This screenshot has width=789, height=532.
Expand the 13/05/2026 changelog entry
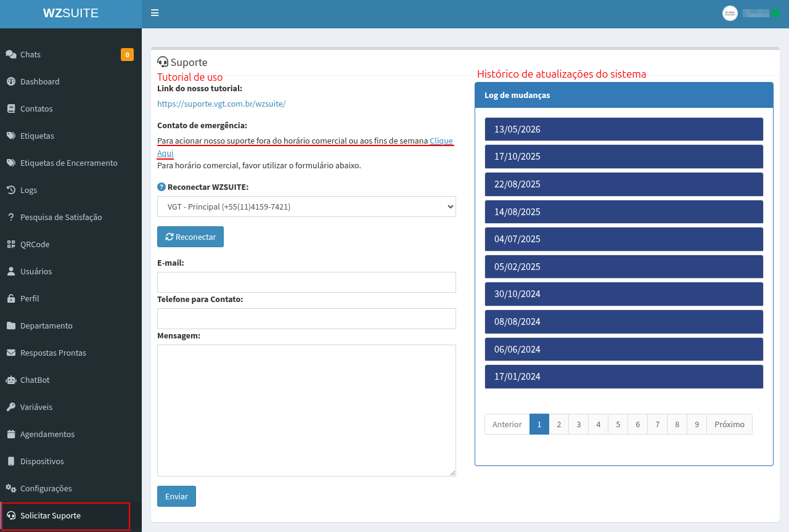point(624,129)
